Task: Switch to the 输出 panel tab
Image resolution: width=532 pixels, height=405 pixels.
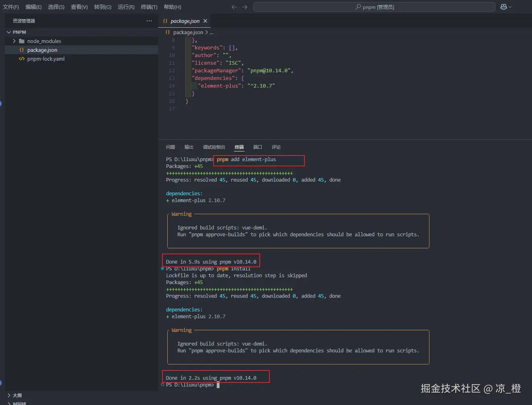Action: pyautogui.click(x=189, y=147)
